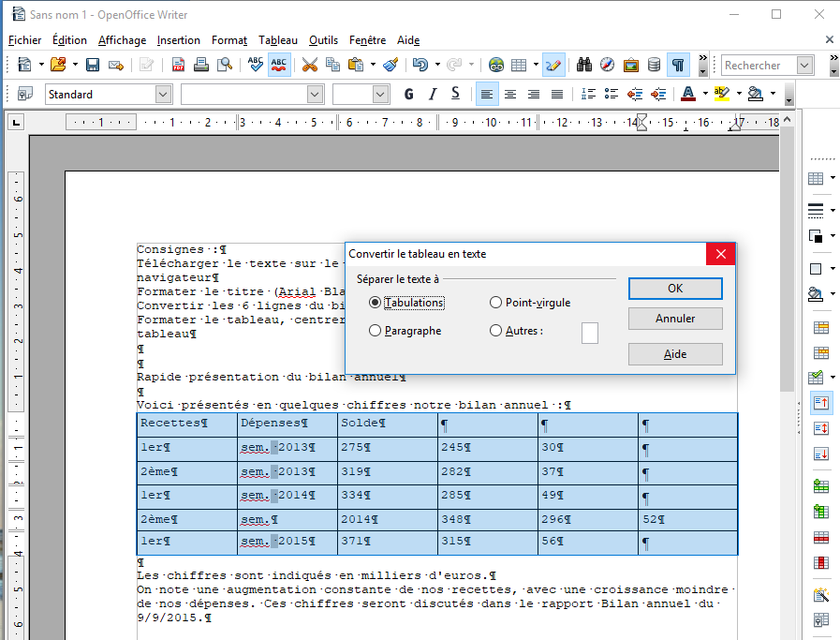Run the spelling and grammar check
This screenshot has width=840, height=640.
pos(255,65)
